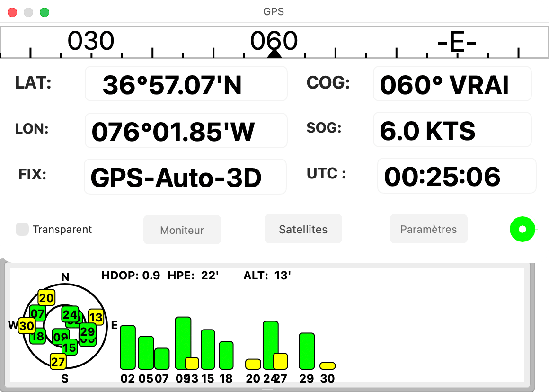Screen dimensions: 549x392
Task: Select satellite 30 marker in sky view
Action: click(x=27, y=326)
